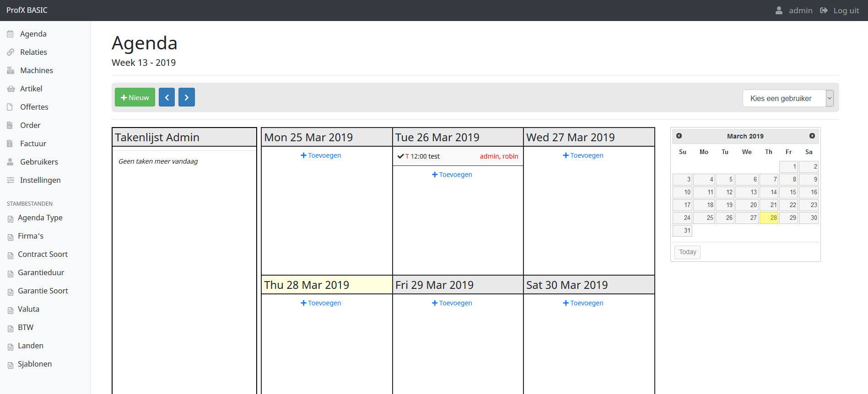Click the Order icon in sidebar
868x394 pixels.
coord(10,125)
